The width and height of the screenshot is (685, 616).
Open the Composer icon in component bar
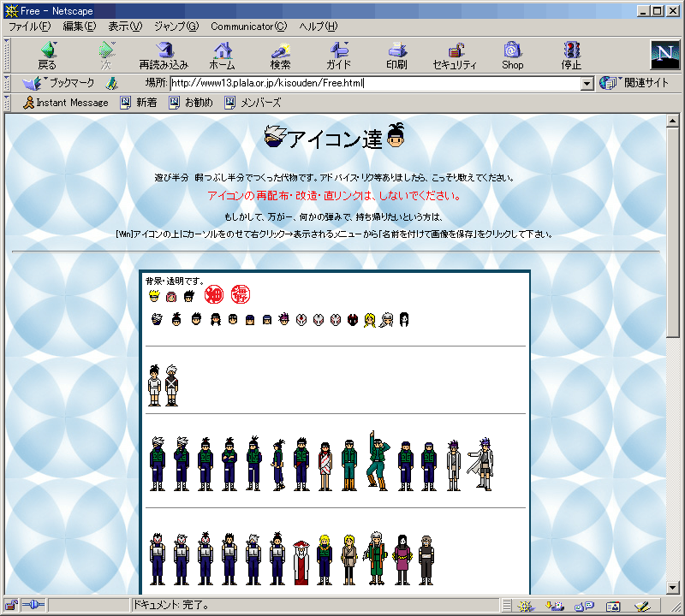point(643,606)
